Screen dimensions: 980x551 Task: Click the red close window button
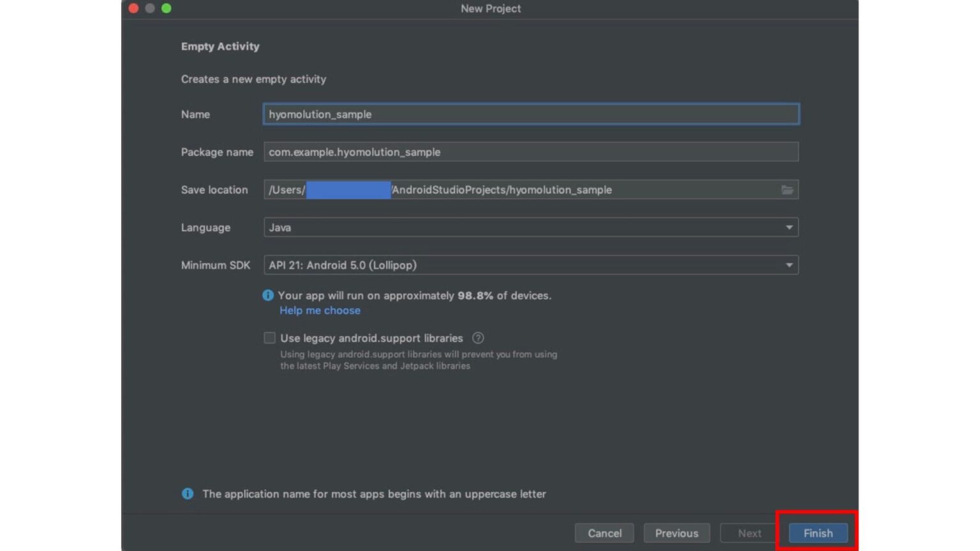(133, 8)
